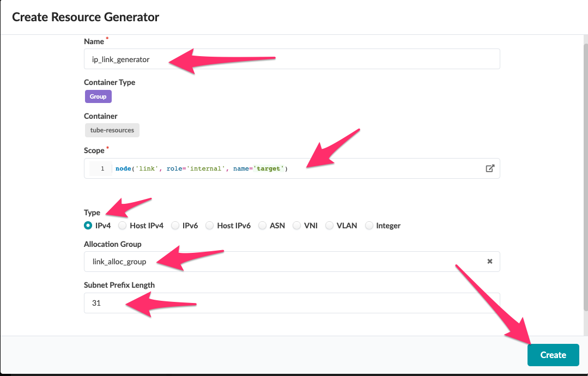588x376 pixels.
Task: Click the IPv4 type radio button
Action: [x=88, y=225]
